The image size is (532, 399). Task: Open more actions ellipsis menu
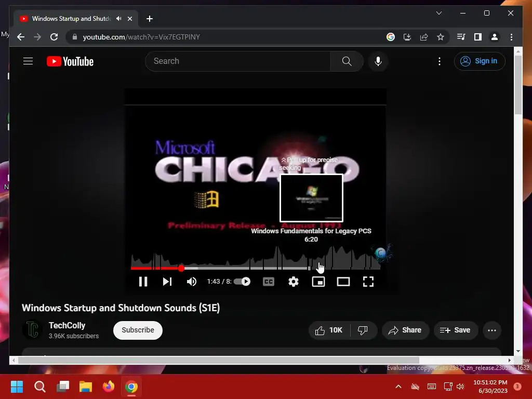[x=491, y=330]
